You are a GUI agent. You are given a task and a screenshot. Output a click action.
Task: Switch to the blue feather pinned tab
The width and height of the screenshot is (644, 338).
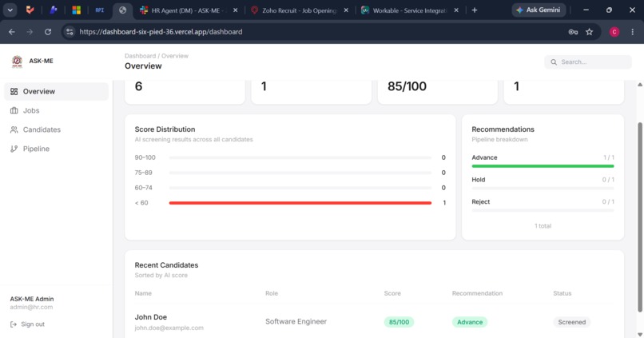(54, 10)
